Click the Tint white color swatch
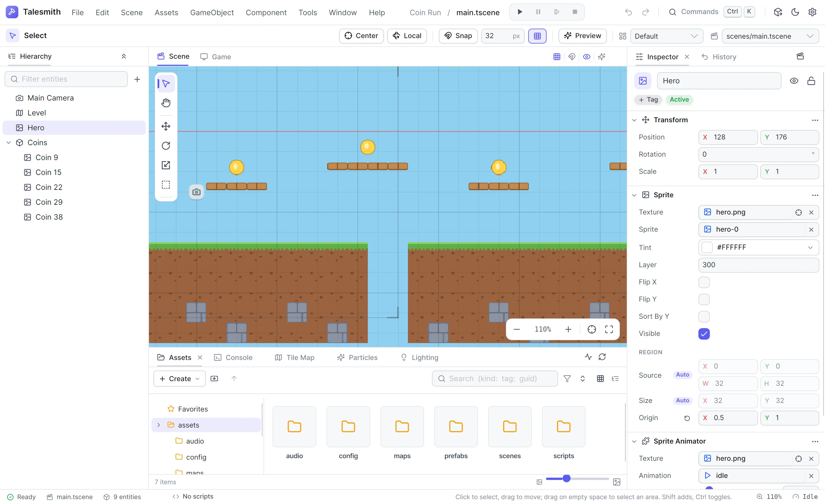Viewport: 825px width, 504px height. click(x=707, y=247)
